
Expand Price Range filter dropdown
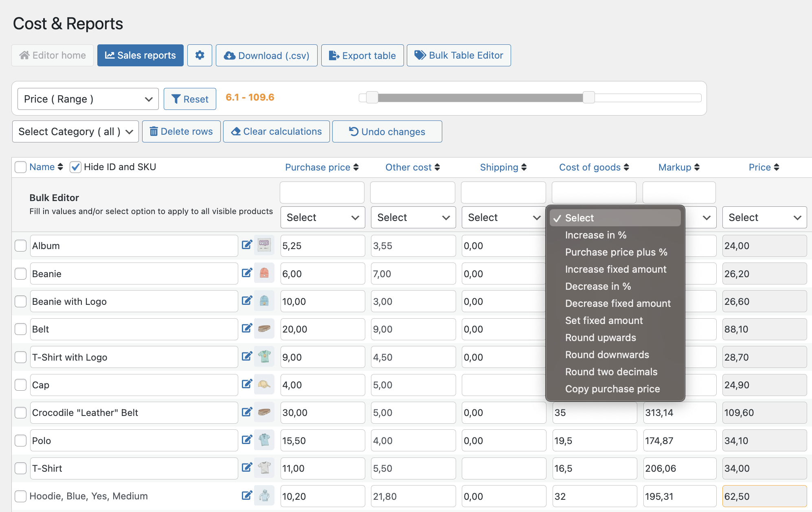(x=87, y=98)
